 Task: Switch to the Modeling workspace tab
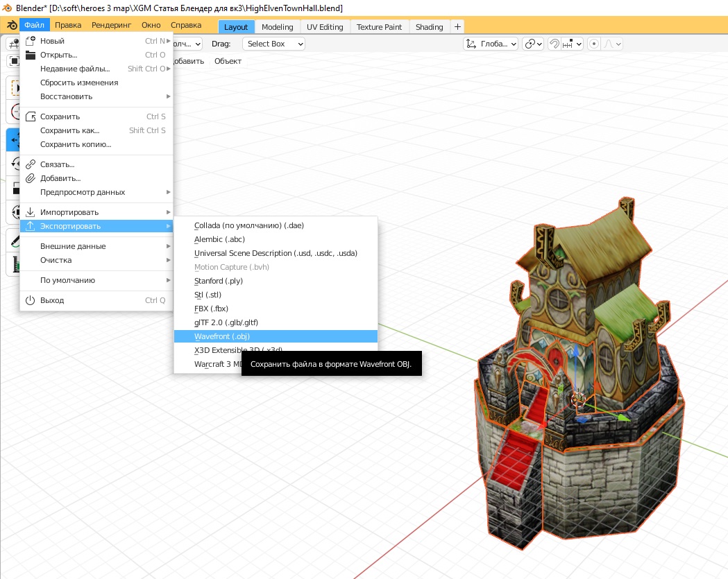(277, 27)
